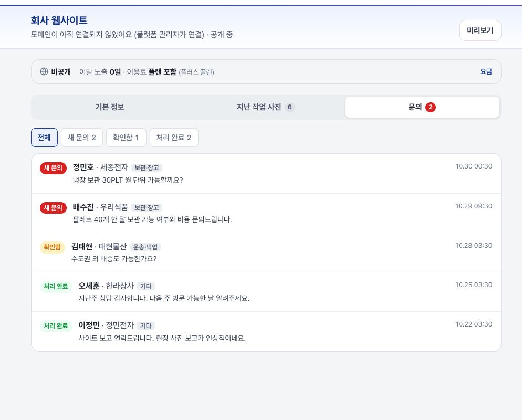The image size is (522, 420).
Task: Click the 비공개 status label
Action: click(x=61, y=71)
